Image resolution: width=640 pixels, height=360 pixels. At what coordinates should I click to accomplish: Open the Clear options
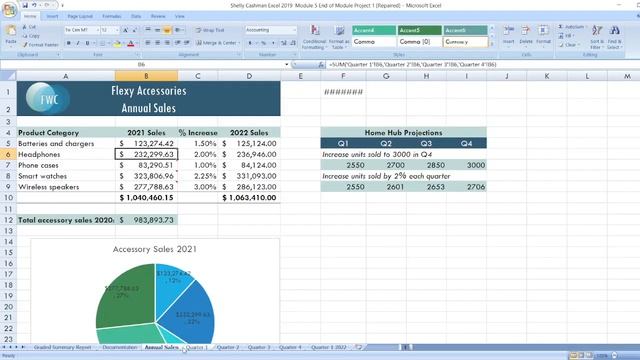click(568, 45)
